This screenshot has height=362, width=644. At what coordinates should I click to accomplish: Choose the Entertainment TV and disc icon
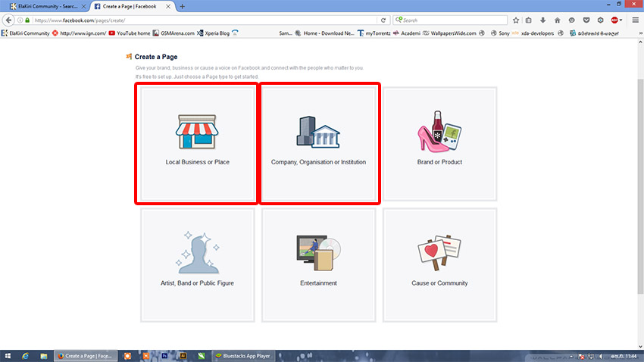tap(319, 252)
